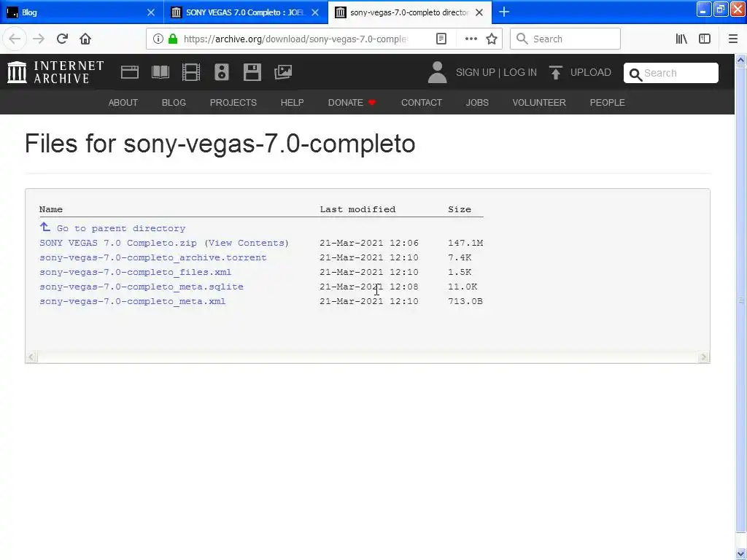Viewport: 747px width, 560px height.
Task: Click the UPLOAD link text
Action: click(591, 72)
